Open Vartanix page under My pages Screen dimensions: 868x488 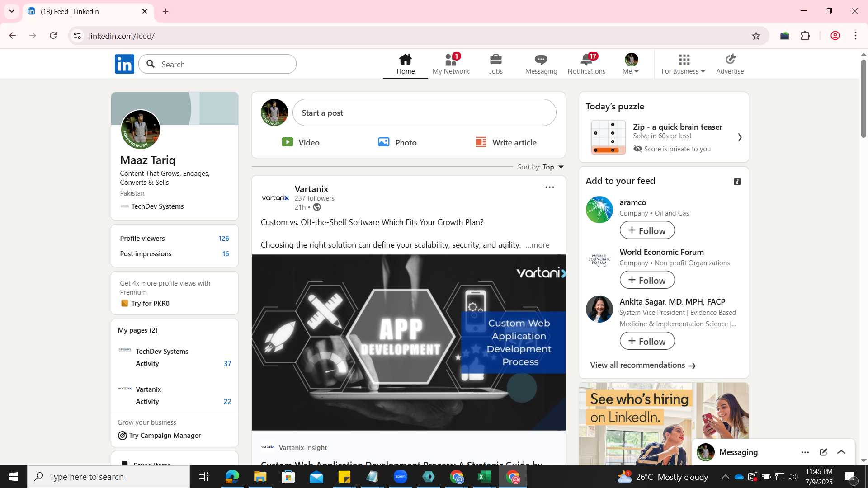(148, 389)
